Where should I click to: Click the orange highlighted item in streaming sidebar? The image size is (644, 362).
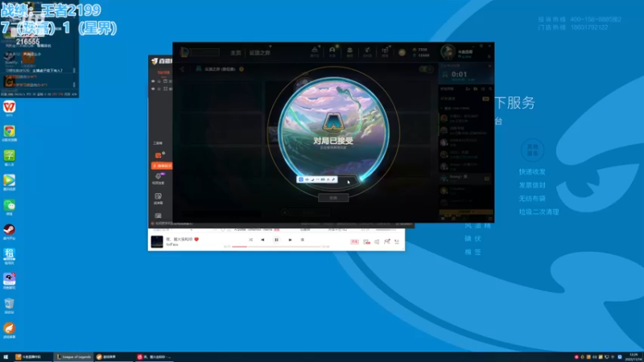click(162, 166)
